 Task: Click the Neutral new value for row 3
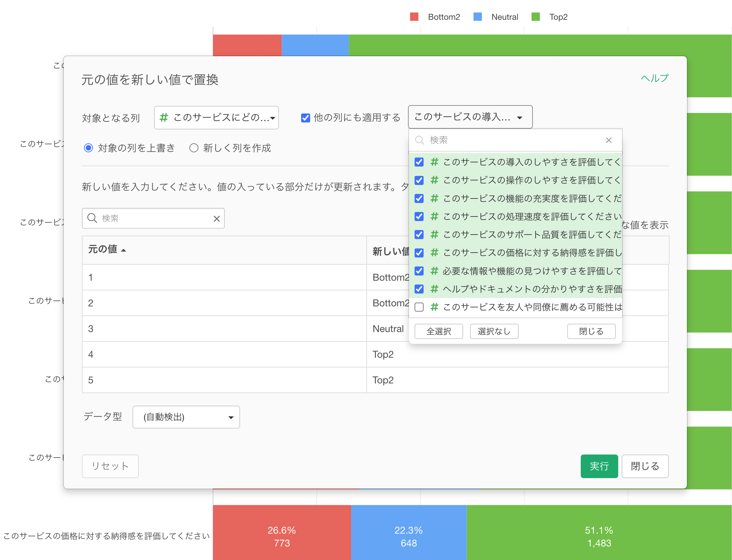(x=388, y=329)
